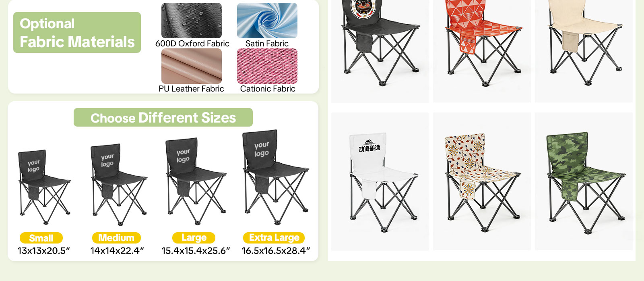Click the beige chair photo
This screenshot has width=644, height=281.
click(x=584, y=51)
